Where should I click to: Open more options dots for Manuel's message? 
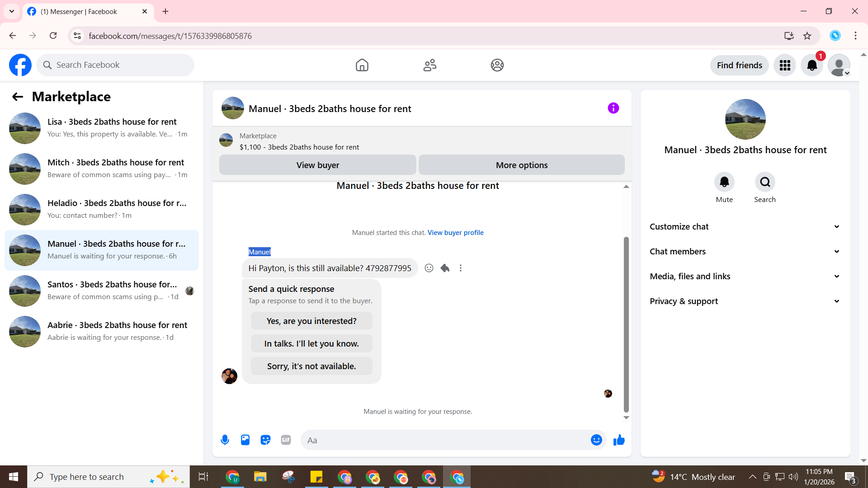click(461, 268)
